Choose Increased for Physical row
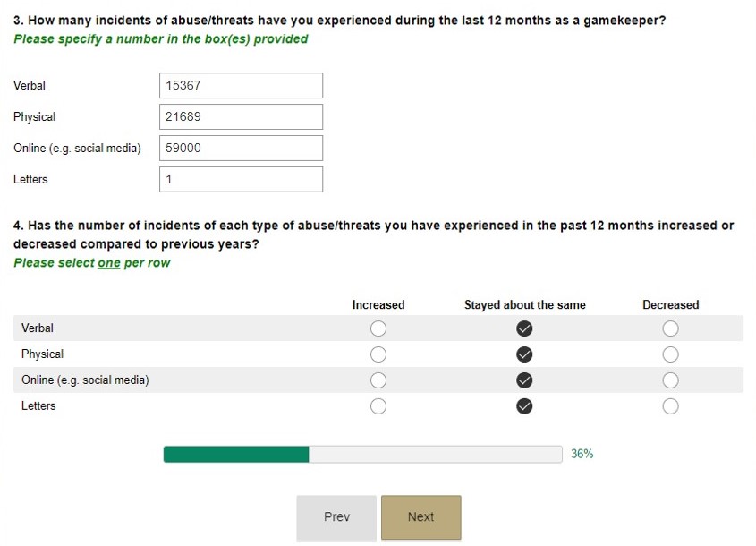 [x=378, y=354]
